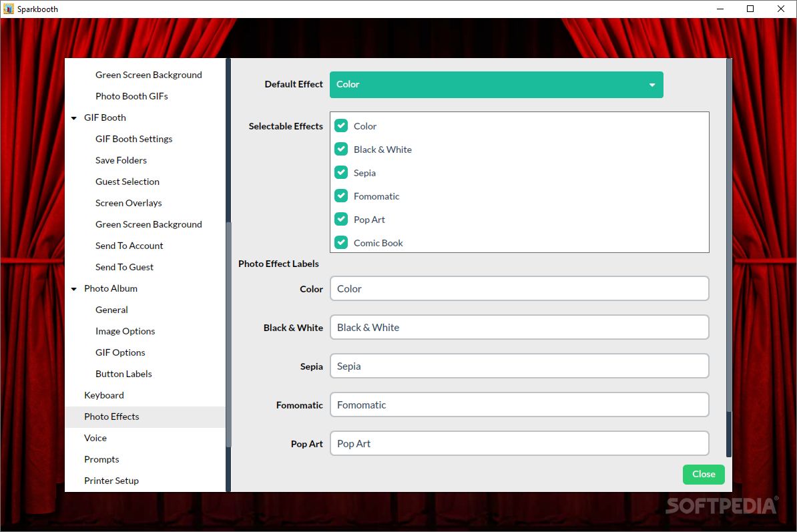Screen dimensions: 797x532
Task: Click into the Sepia label field
Action: click(x=519, y=366)
